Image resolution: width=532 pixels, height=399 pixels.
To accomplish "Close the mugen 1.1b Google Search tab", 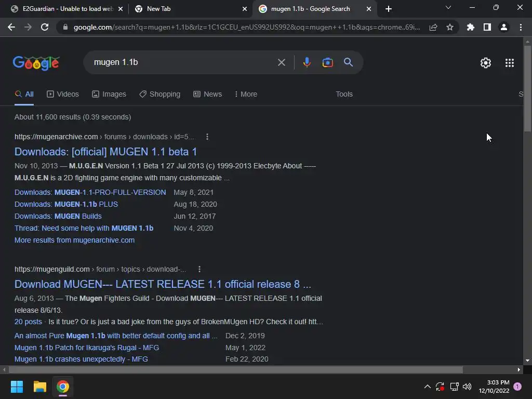I will point(369,9).
